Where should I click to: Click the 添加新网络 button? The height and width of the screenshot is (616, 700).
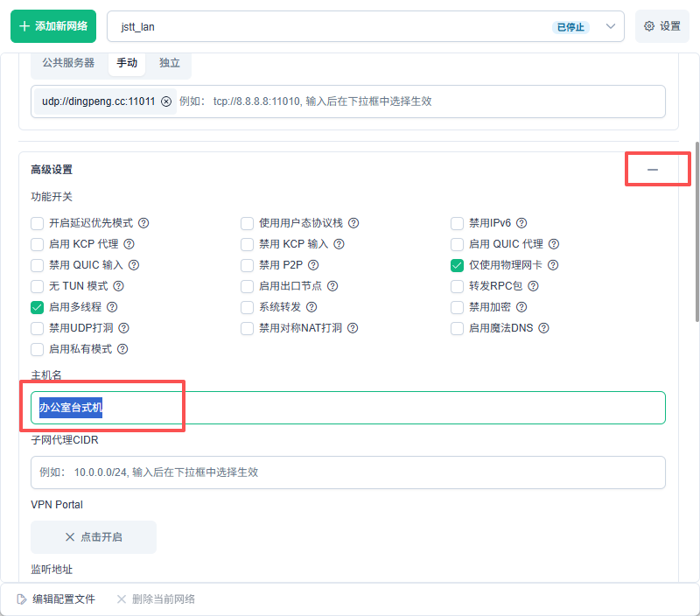[x=53, y=26]
